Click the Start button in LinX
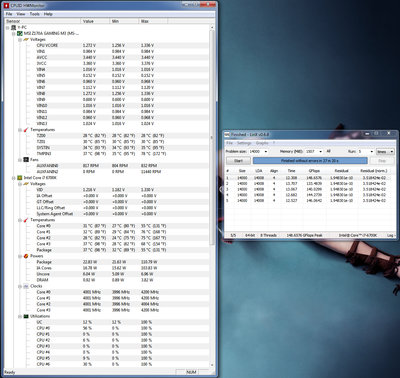 [x=239, y=161]
